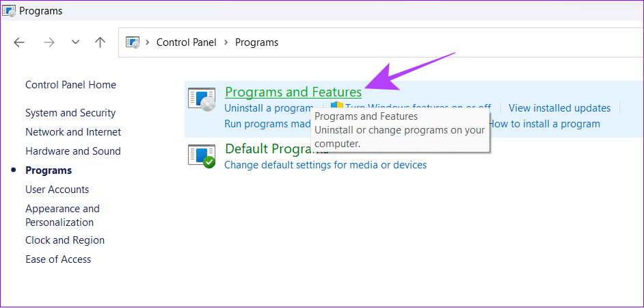Screen dimensions: 644x308
Task: Open the Default Programs heading
Action: 277,149
